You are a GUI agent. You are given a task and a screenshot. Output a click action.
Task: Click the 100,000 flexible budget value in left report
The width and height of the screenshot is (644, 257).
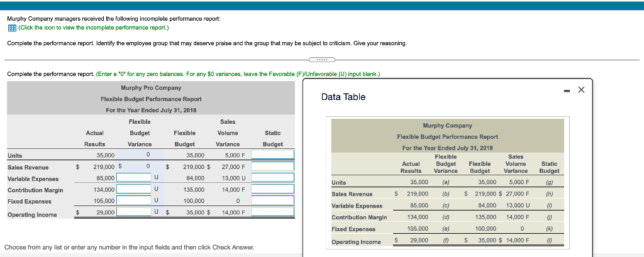pos(195,201)
